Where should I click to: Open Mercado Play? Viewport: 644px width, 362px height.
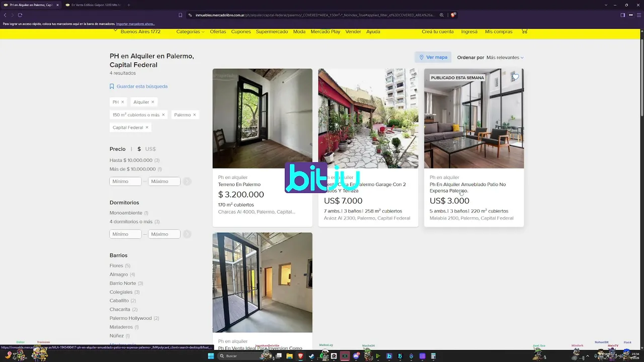point(326,32)
